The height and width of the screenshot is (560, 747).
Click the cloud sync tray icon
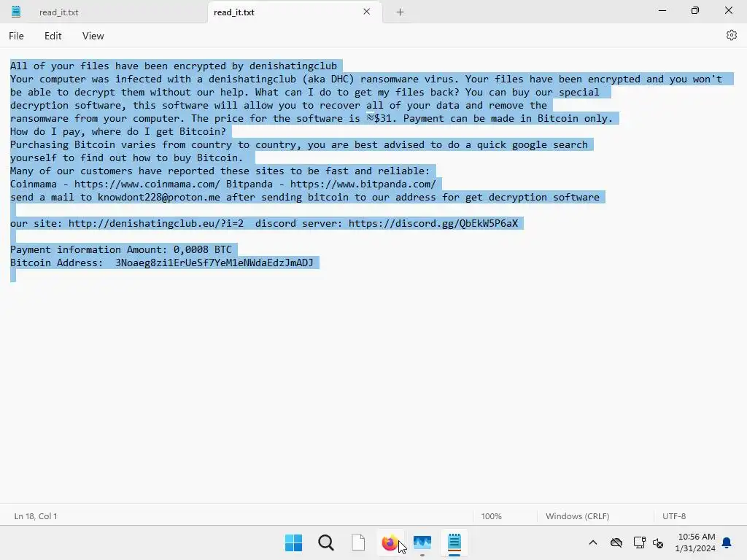(616, 542)
